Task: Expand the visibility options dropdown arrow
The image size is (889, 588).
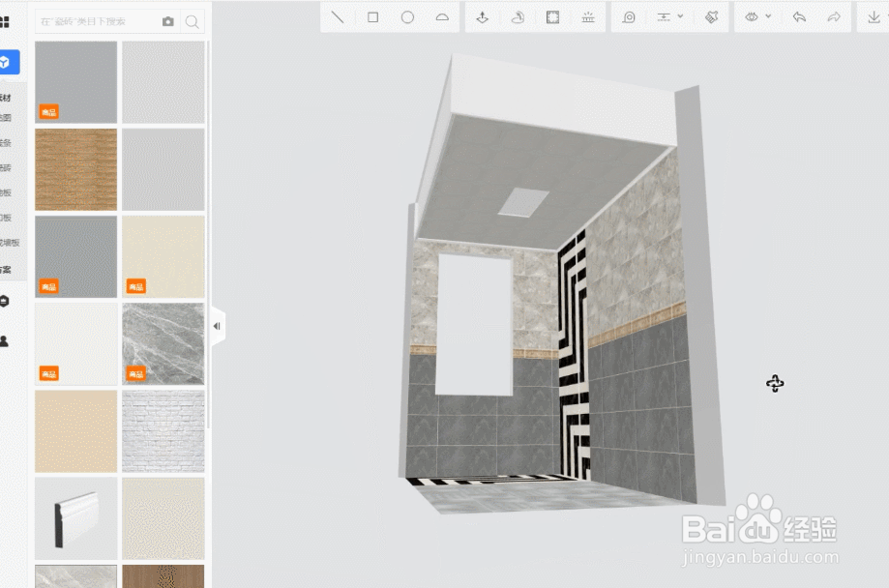Action: pos(768,16)
